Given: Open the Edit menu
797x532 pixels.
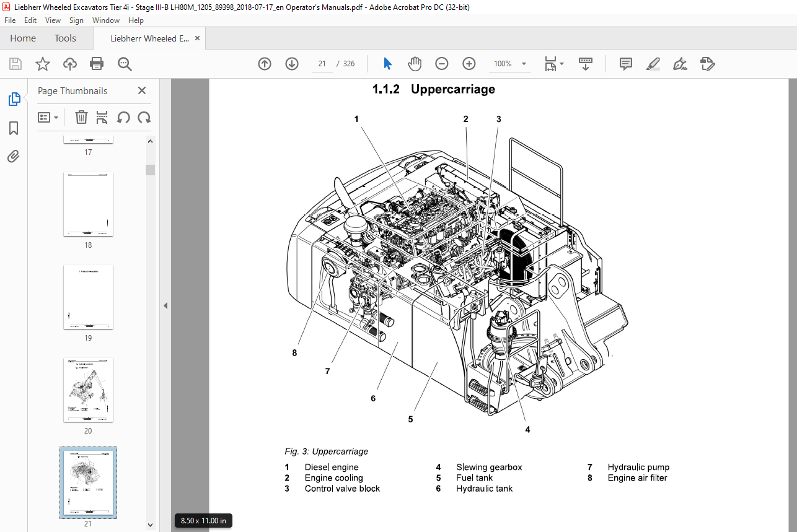Looking at the screenshot, I should [30, 20].
